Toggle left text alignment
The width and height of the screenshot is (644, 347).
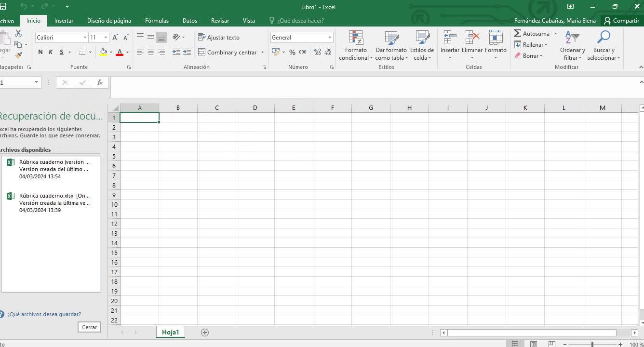click(x=140, y=52)
